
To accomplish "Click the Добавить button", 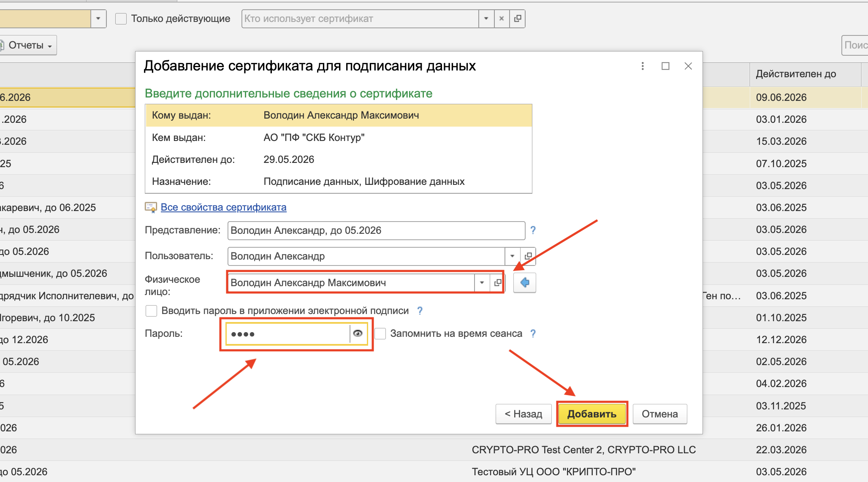I will tap(591, 414).
